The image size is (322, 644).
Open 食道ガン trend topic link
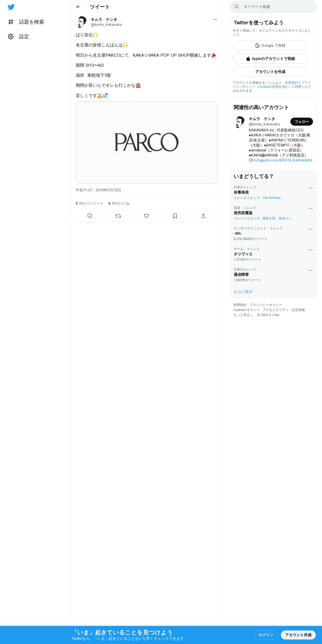[x=285, y=218]
